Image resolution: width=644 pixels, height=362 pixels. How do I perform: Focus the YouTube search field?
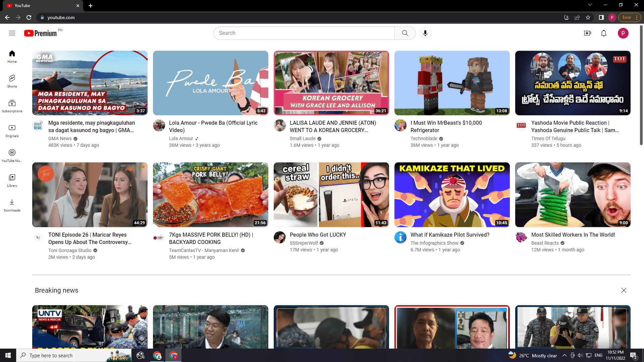click(x=304, y=33)
